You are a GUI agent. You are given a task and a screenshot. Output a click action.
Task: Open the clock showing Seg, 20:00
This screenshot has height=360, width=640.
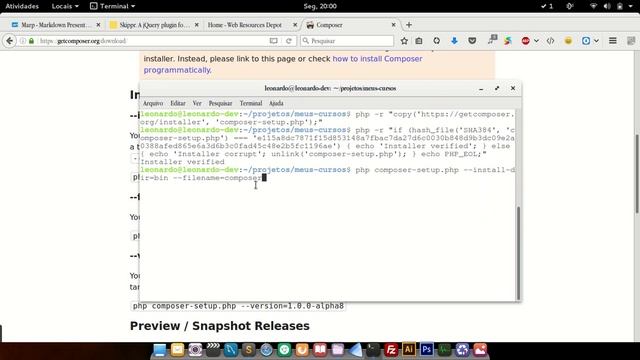(320, 6)
